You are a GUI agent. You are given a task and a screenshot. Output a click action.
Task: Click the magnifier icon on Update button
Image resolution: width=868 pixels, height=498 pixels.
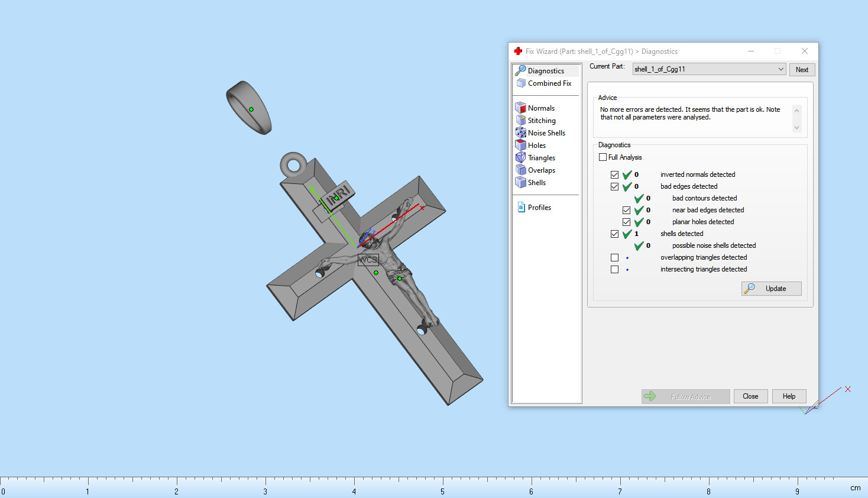[x=750, y=289]
